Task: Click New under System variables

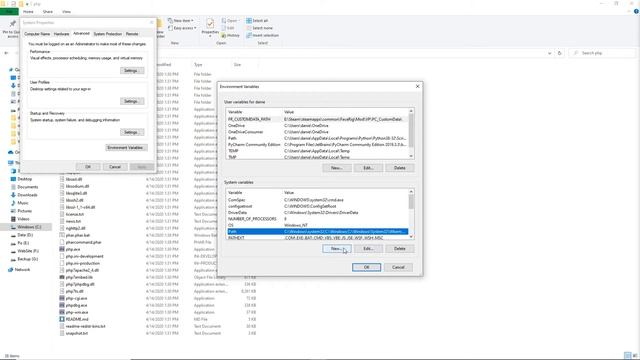Action: click(x=336, y=249)
